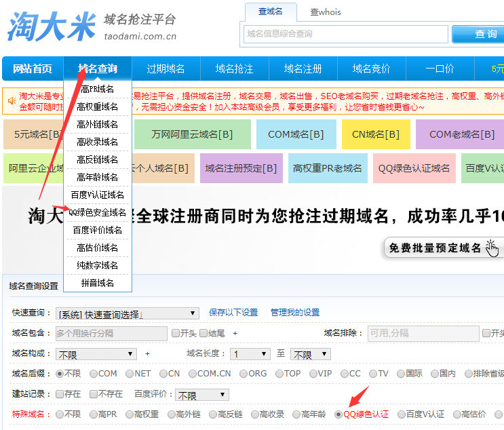Select the COM suffix radio button
The image size is (504, 430).
(94, 374)
